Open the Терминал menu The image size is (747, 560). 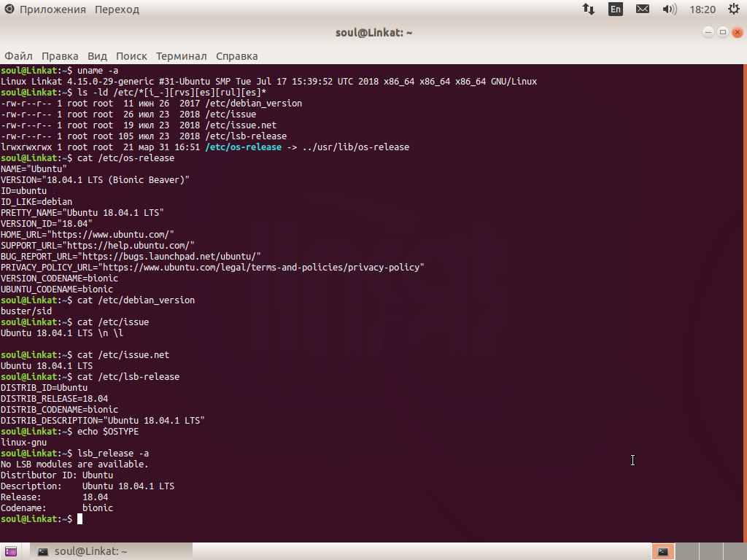(182, 56)
